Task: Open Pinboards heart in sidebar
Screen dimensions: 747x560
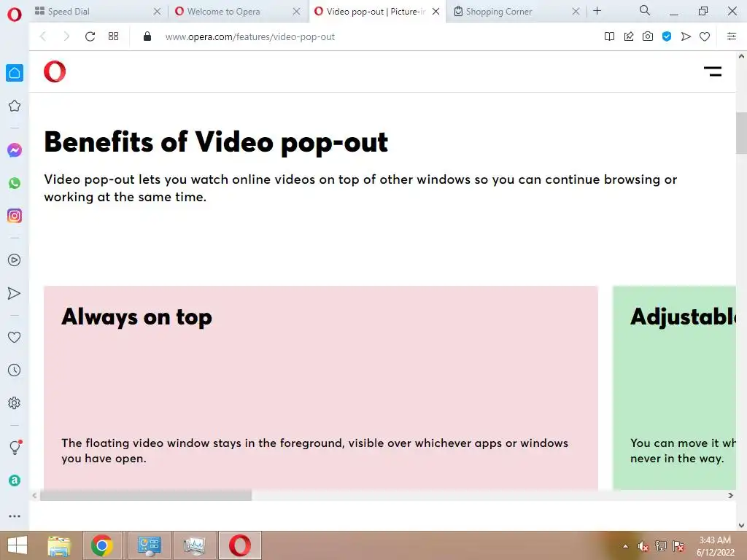Action: [x=15, y=337]
